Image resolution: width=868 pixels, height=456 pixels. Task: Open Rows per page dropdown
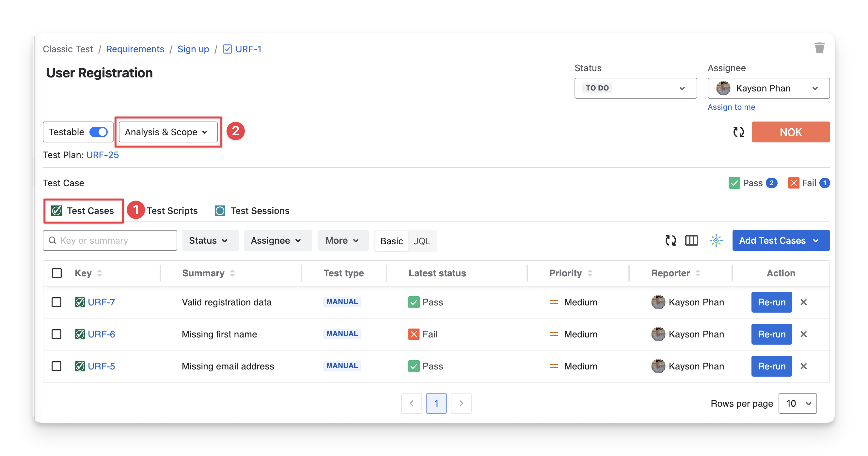point(797,403)
